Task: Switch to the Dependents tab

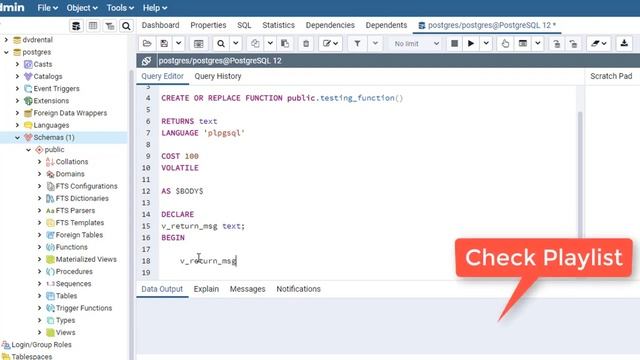Action: [386, 25]
